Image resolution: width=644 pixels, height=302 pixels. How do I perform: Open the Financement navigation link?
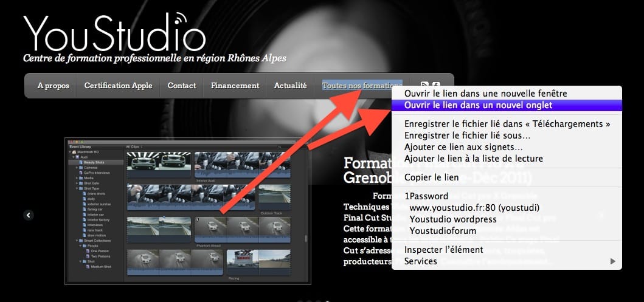[x=235, y=86]
